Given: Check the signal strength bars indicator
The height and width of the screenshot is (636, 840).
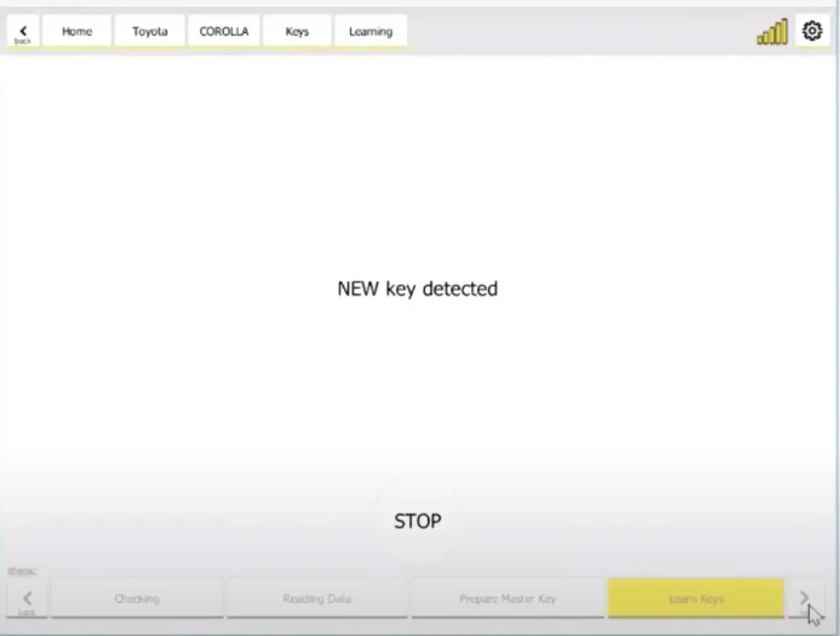Looking at the screenshot, I should pos(772,31).
